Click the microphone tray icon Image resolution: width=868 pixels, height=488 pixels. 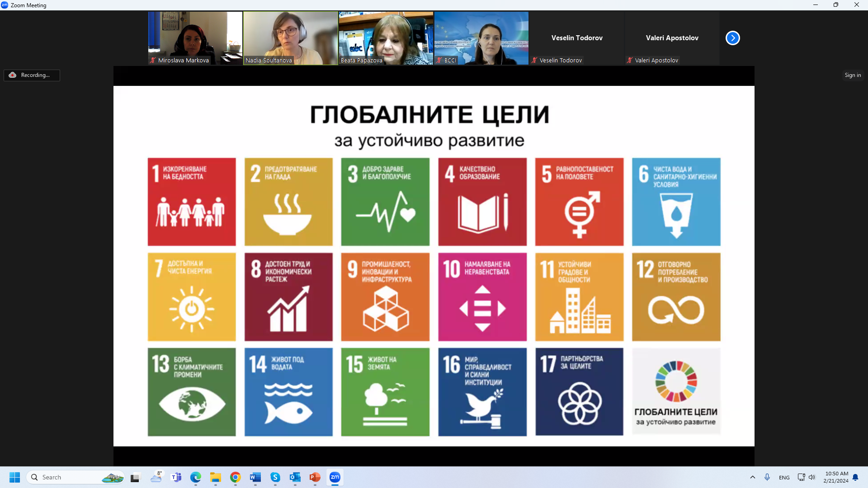point(767,477)
